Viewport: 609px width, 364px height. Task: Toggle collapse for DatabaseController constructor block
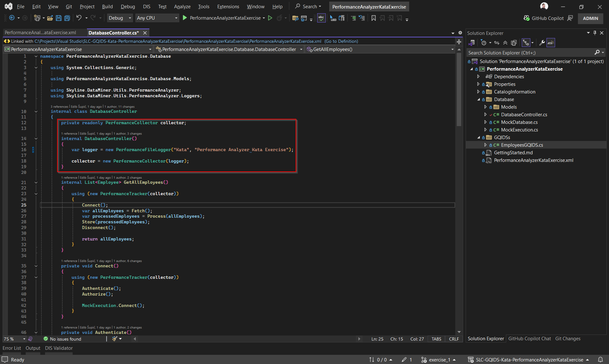click(36, 139)
